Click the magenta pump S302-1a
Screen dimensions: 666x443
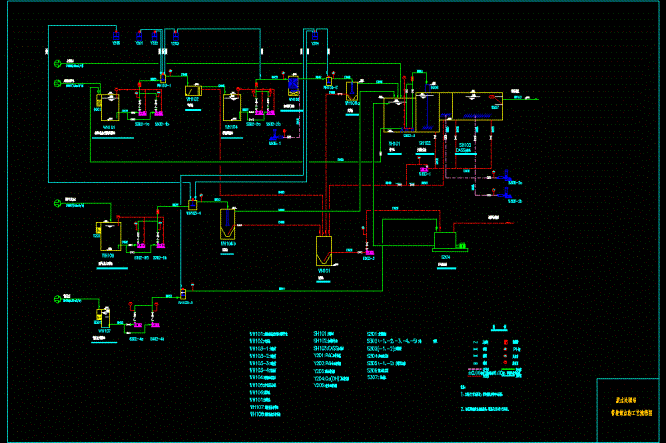tap(142, 113)
